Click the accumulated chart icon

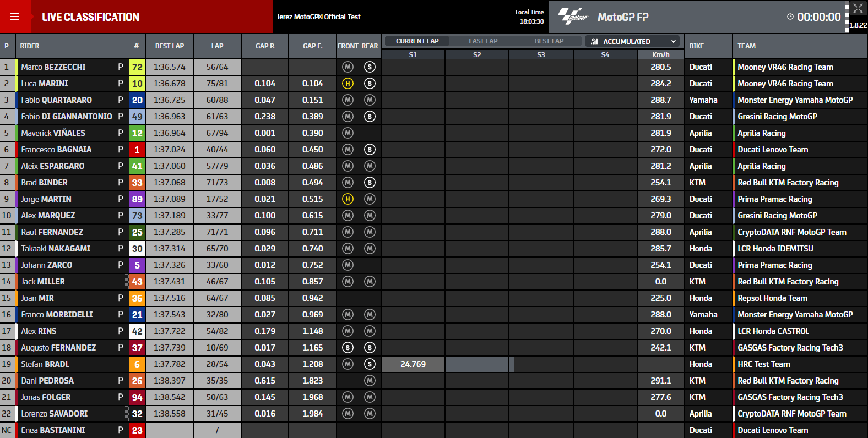pyautogui.click(x=594, y=41)
